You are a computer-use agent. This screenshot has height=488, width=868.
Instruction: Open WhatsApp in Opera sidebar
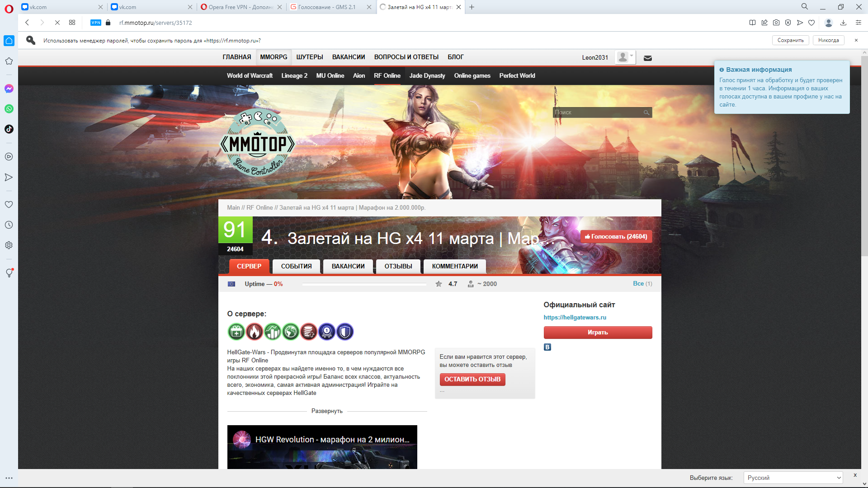point(9,109)
